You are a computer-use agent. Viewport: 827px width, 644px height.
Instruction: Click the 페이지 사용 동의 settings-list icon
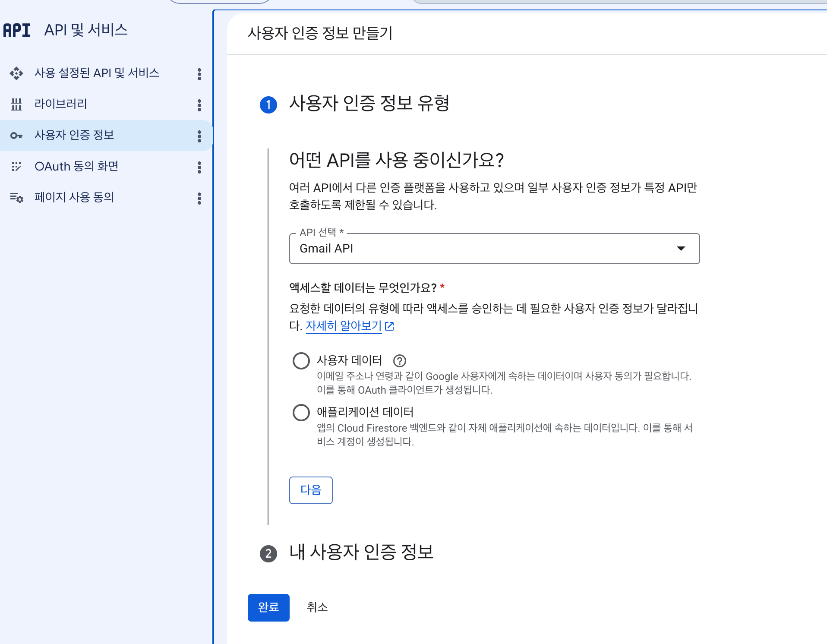pos(16,198)
